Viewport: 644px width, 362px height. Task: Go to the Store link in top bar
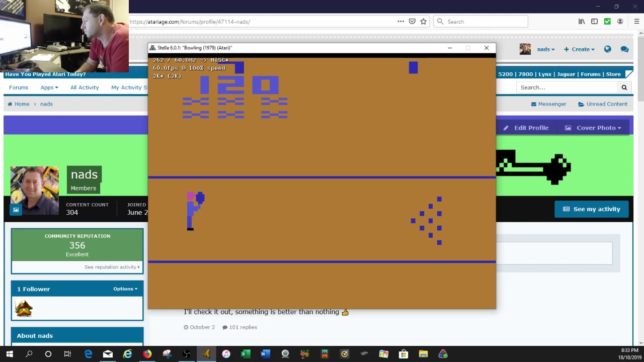pos(613,74)
